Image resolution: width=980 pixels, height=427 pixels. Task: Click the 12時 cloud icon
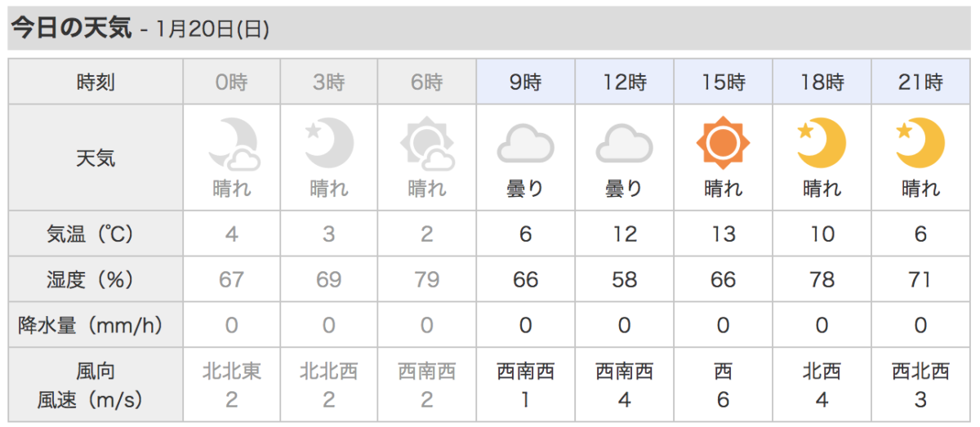pyautogui.click(x=625, y=145)
